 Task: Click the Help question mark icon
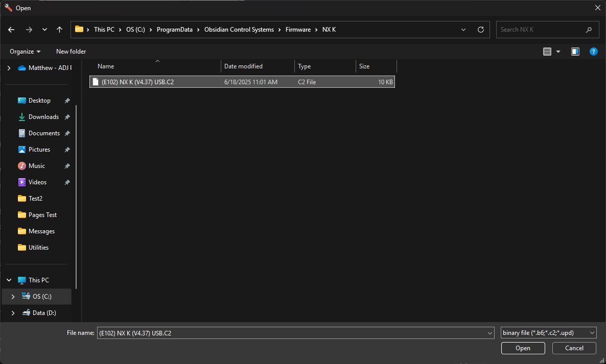click(x=593, y=52)
